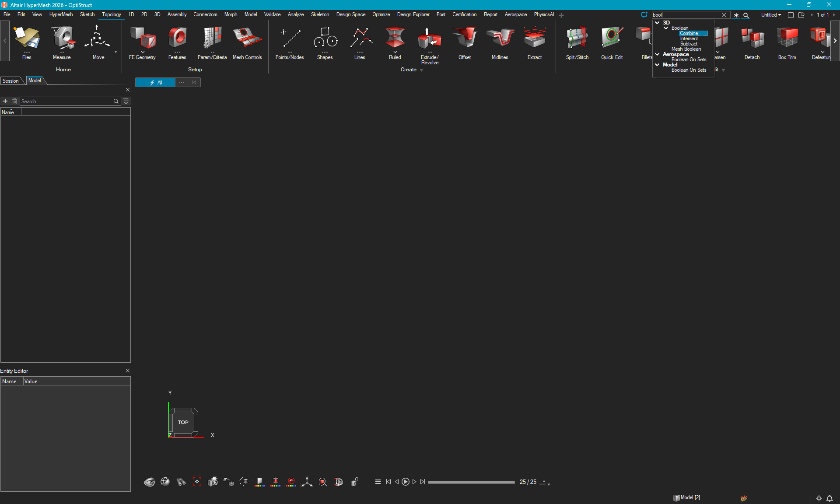
Task: Click the binoculars find icon
Action: [181, 482]
